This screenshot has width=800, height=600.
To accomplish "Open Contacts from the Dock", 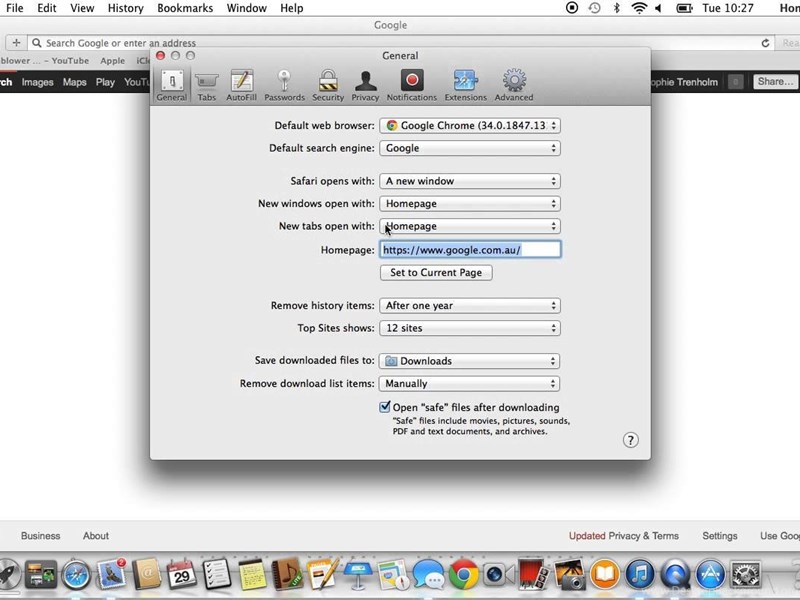I will (x=146, y=574).
